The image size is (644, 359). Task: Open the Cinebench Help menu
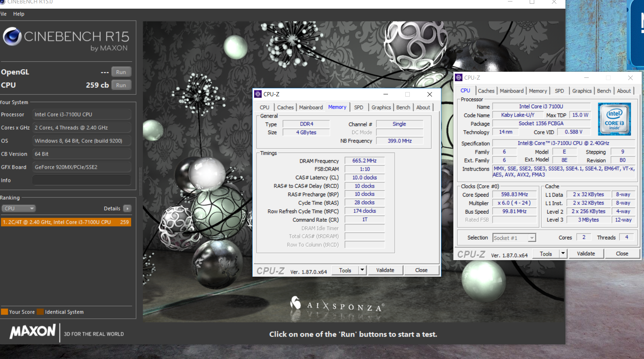[x=19, y=14]
